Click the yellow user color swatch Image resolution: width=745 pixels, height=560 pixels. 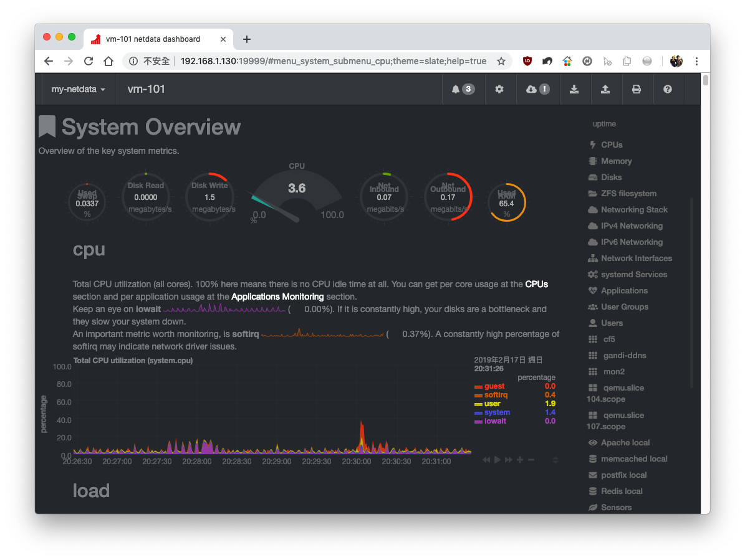click(x=478, y=404)
